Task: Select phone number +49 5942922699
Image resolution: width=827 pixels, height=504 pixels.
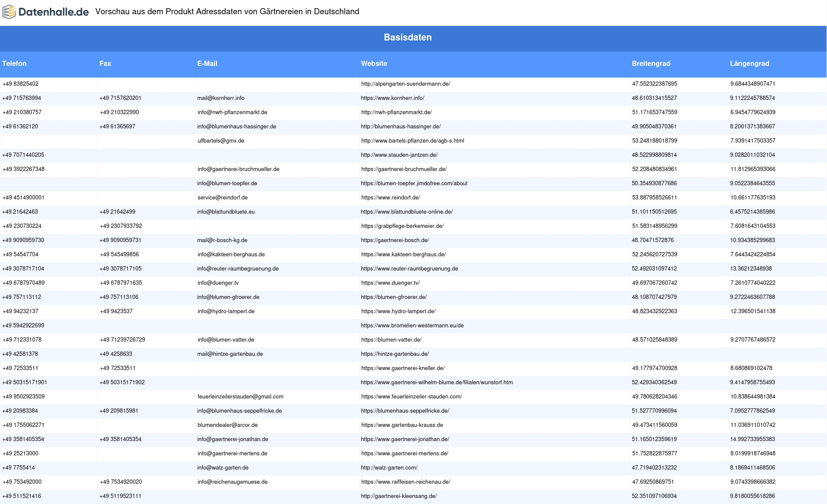Action: point(23,326)
